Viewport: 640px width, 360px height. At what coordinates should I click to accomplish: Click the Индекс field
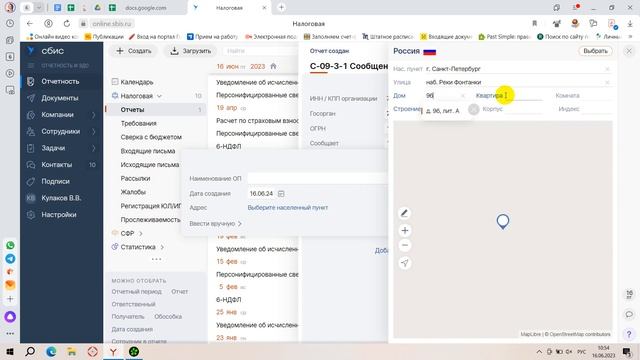pyautogui.click(x=585, y=109)
